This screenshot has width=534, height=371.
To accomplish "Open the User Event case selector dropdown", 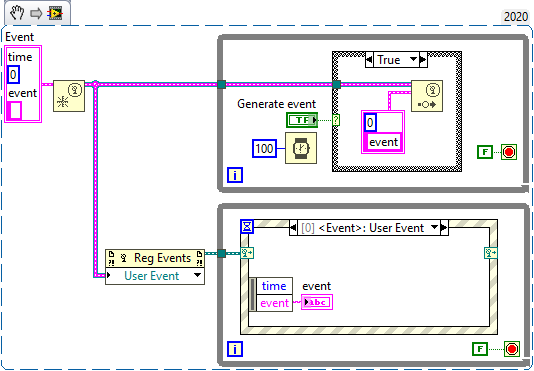I will (435, 227).
